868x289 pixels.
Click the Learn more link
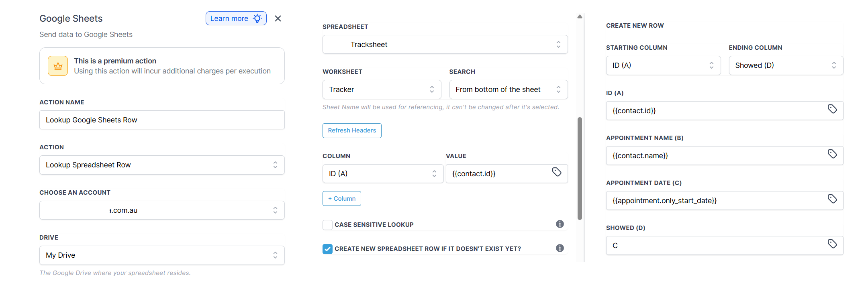[236, 18]
